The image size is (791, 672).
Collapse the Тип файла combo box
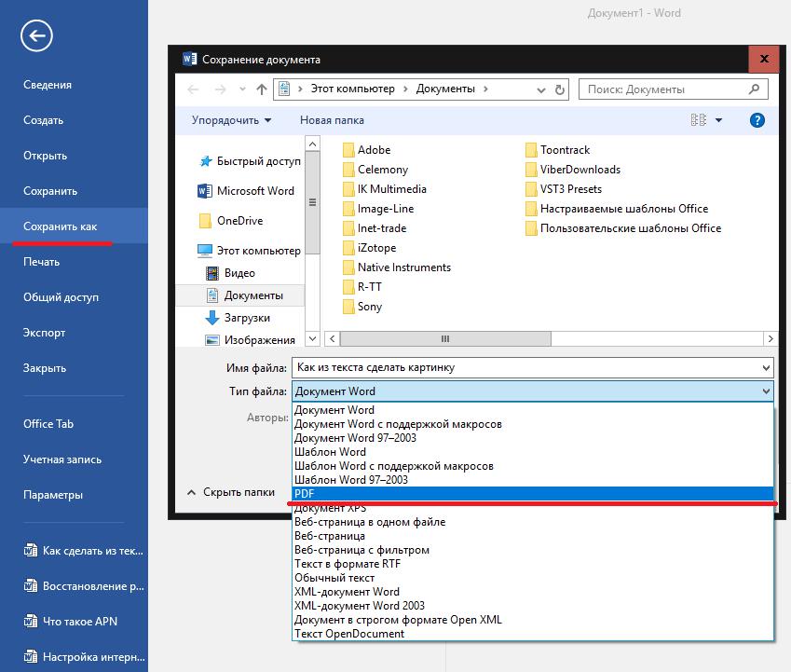[766, 391]
